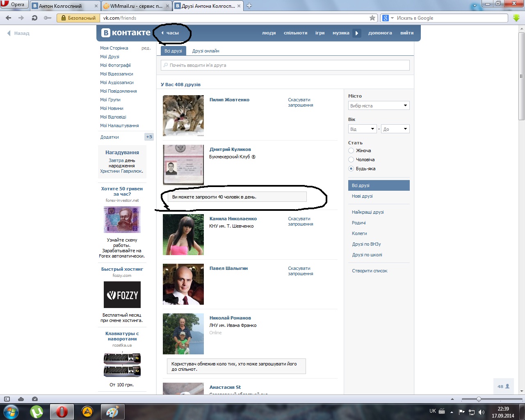Show hidden tray icons arrow
This screenshot has width=525, height=420.
[452, 412]
